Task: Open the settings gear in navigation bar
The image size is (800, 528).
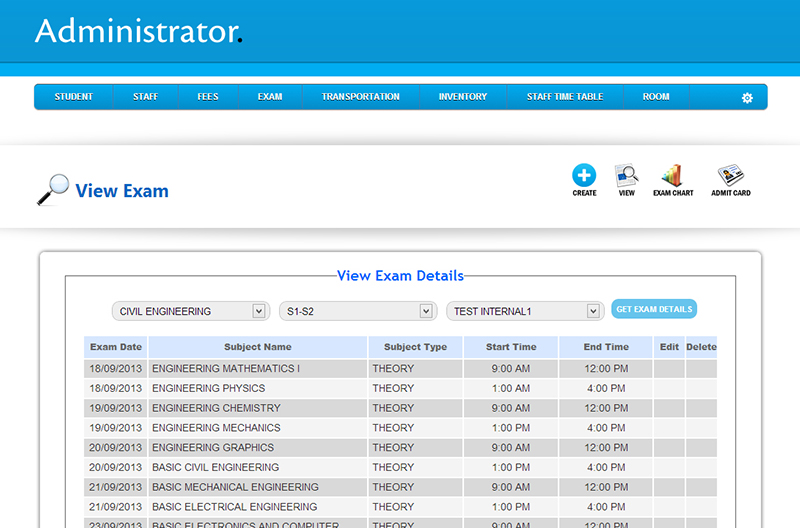Action: [746, 98]
